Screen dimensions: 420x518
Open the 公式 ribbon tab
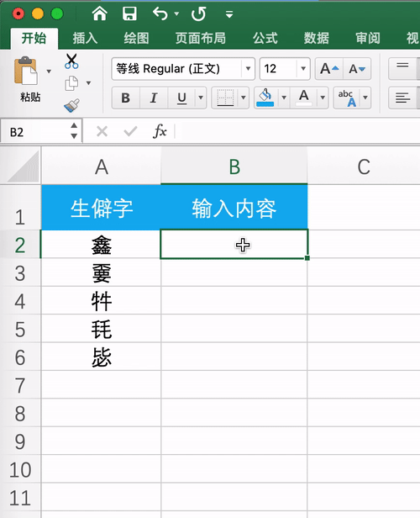[265, 39]
